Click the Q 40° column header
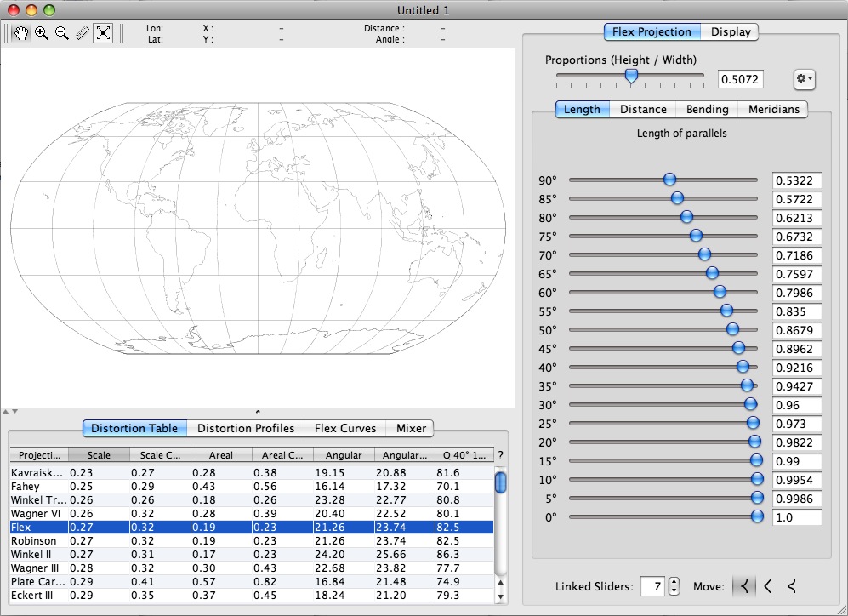This screenshot has height=616, width=848. 464,455
